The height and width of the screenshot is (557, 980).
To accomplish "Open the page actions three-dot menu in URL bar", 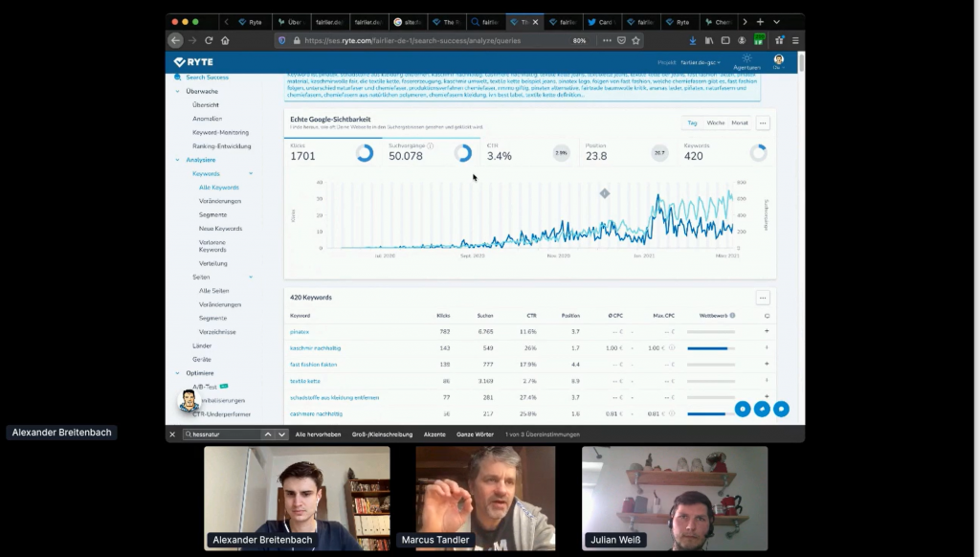I will click(x=607, y=40).
